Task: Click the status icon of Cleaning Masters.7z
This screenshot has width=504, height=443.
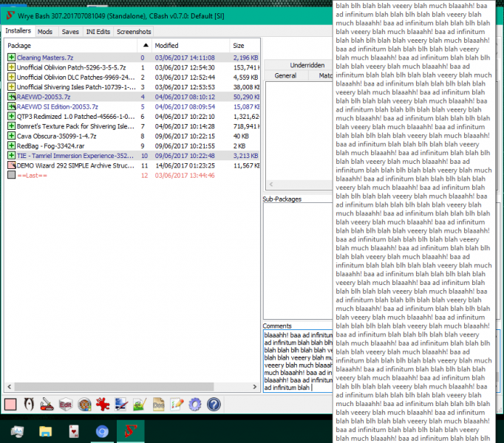Action: [12, 58]
